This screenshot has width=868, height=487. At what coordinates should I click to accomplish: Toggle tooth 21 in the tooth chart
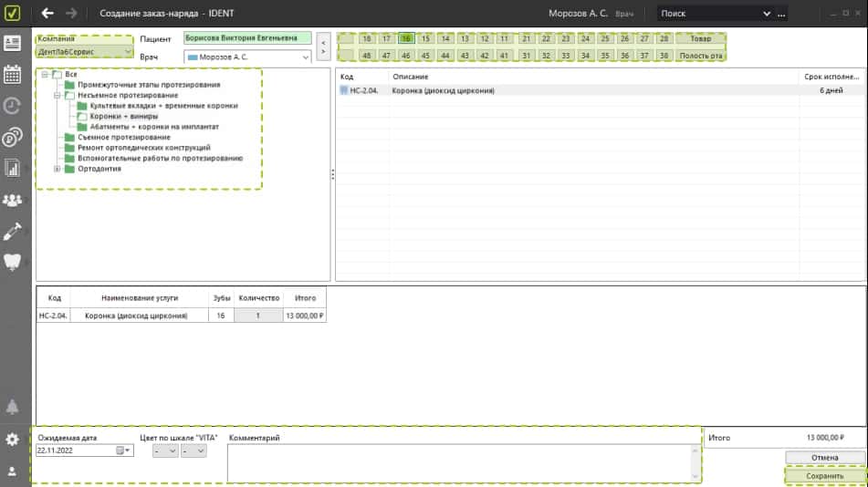pyautogui.click(x=526, y=39)
